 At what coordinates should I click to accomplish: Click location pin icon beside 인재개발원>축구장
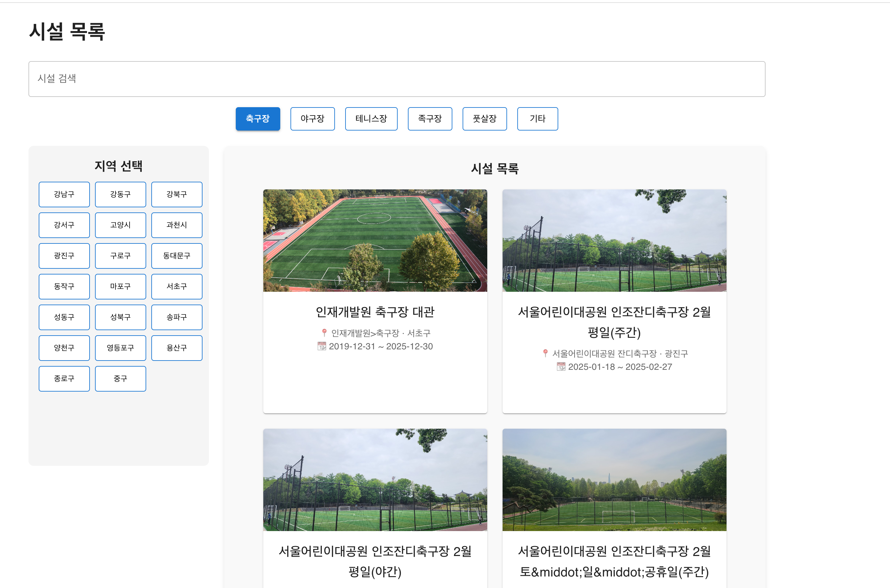coord(324,333)
